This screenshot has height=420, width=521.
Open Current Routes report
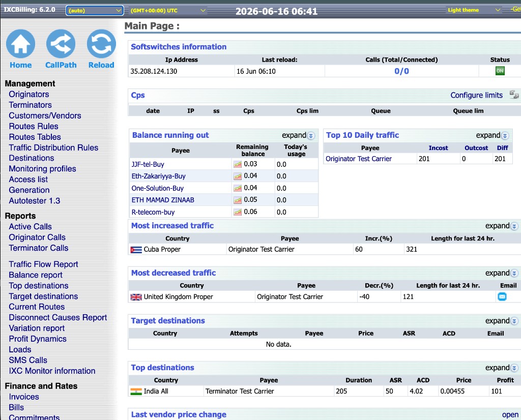click(37, 307)
